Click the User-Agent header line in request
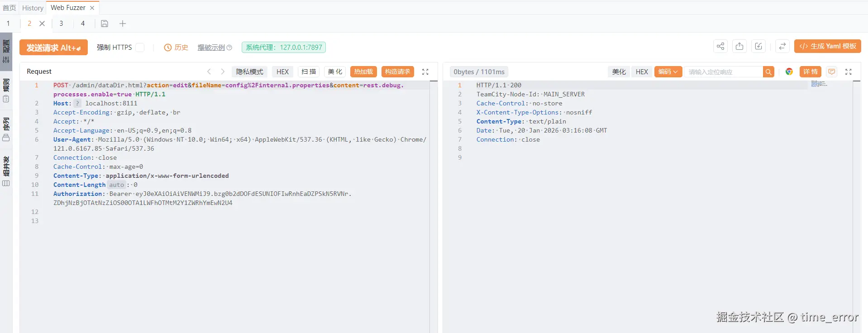 point(240,144)
